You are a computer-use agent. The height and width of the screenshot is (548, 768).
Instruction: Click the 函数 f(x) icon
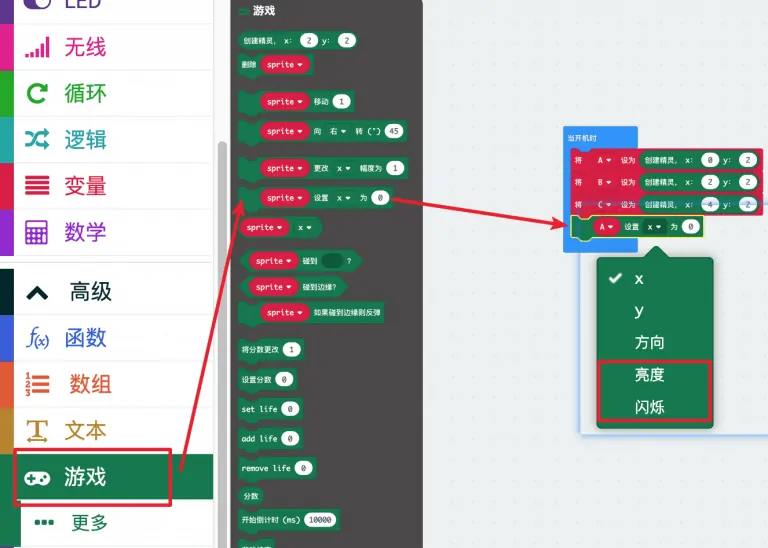coord(37,339)
